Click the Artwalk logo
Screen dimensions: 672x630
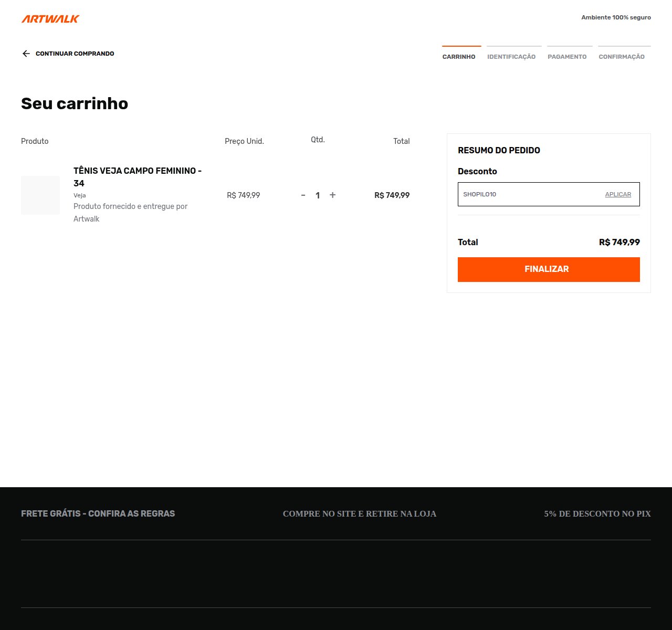(x=50, y=19)
